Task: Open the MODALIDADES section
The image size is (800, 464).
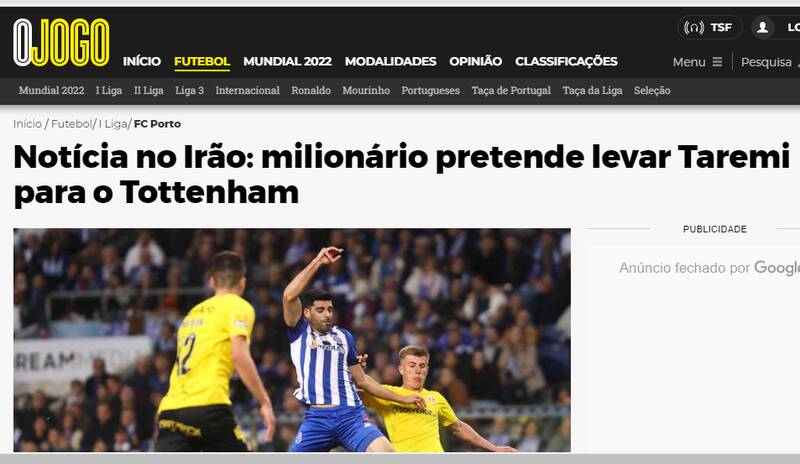Action: pos(390,62)
